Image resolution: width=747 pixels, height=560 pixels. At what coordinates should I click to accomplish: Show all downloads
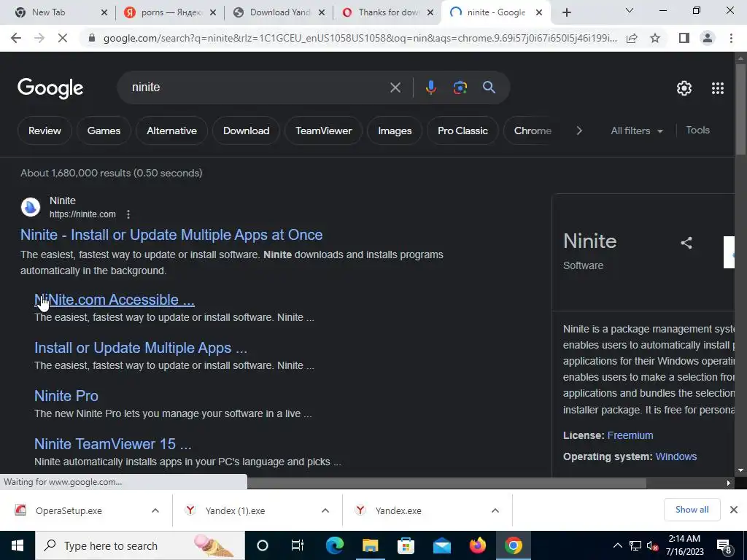(x=692, y=510)
